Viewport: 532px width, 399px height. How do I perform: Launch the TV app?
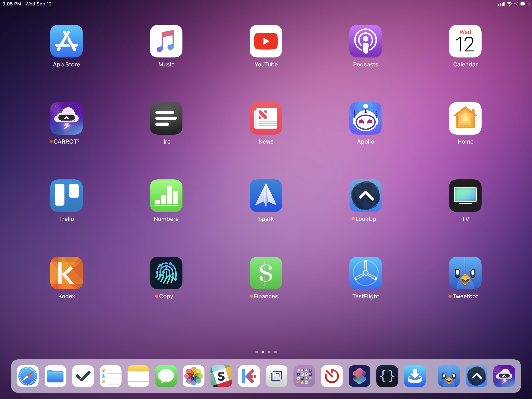(465, 196)
